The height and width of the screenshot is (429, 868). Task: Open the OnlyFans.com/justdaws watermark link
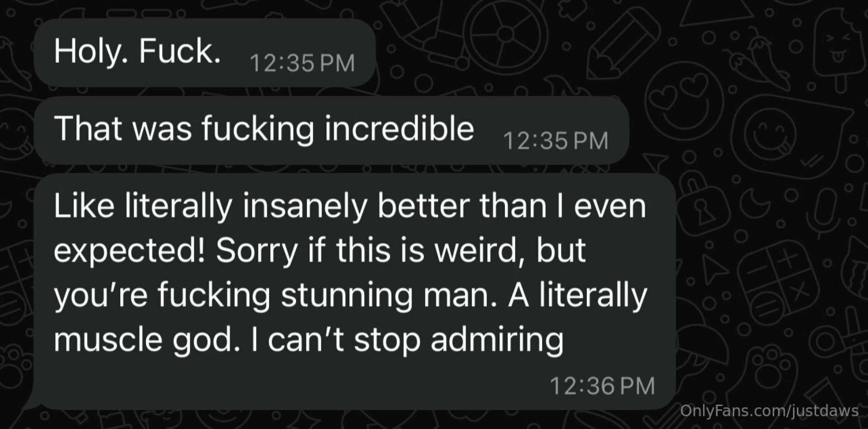pyautogui.click(x=769, y=410)
